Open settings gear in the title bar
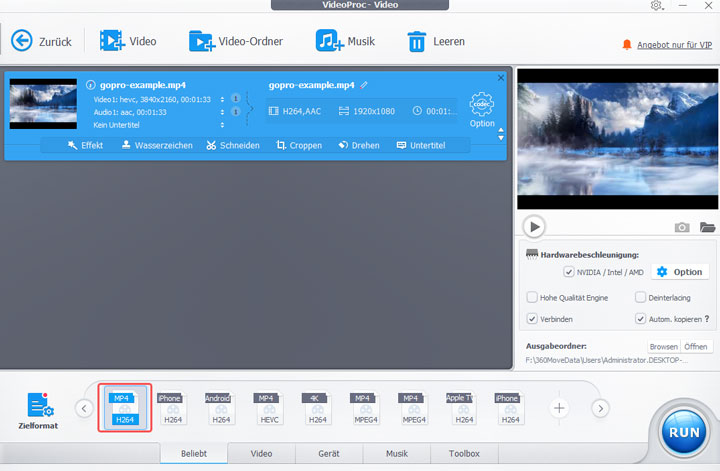This screenshot has width=720, height=471. tap(656, 6)
